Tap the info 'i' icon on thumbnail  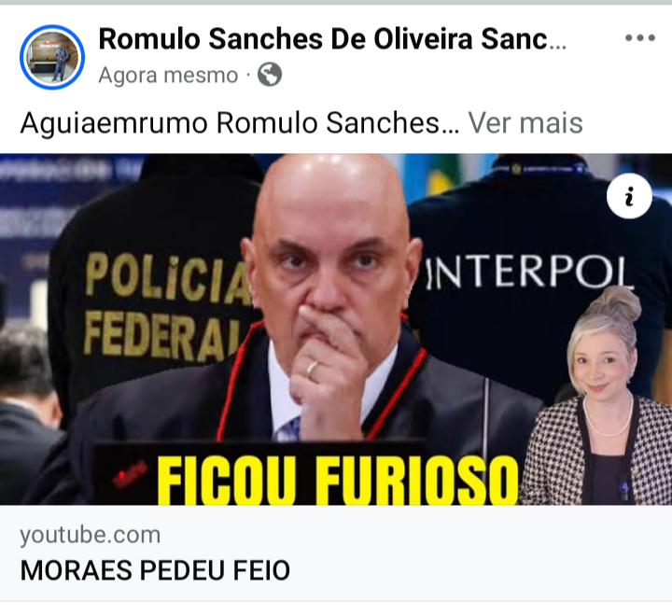[x=629, y=196]
